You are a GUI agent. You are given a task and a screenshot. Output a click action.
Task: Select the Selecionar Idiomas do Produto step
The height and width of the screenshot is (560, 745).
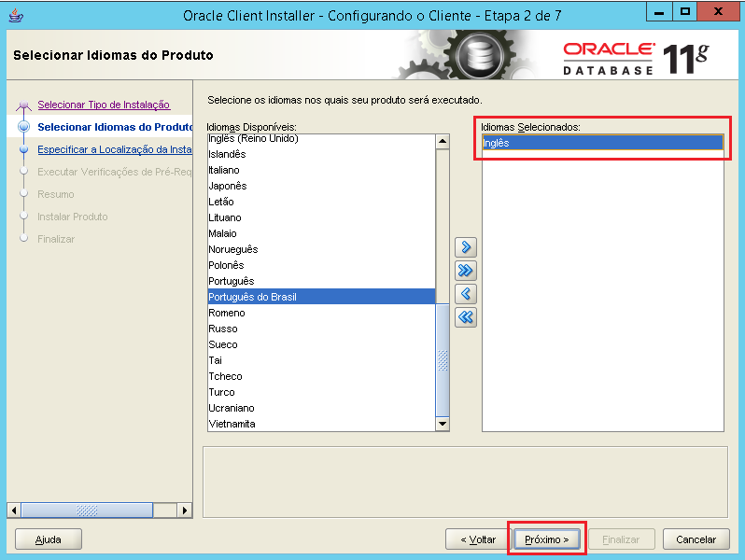[115, 127]
